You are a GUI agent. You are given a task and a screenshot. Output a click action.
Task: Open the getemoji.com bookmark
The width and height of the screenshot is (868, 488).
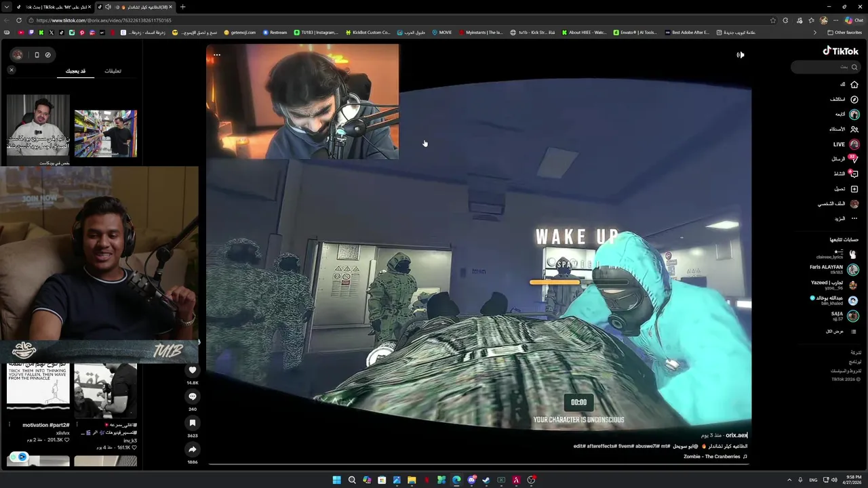tap(239, 33)
